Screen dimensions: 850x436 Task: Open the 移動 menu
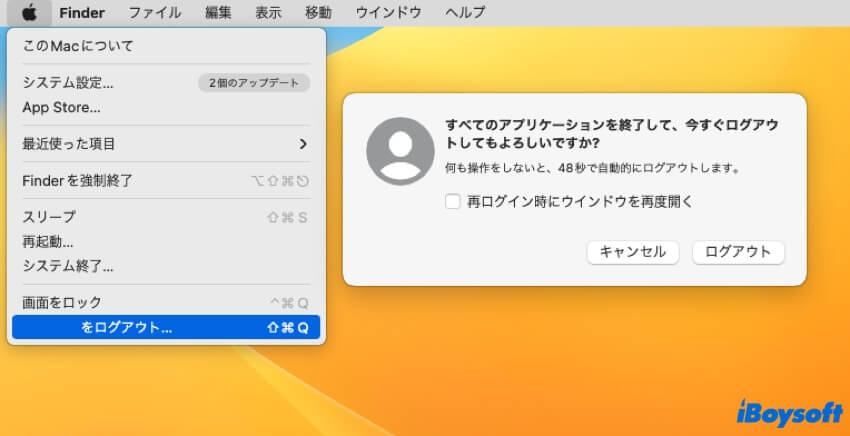point(318,12)
